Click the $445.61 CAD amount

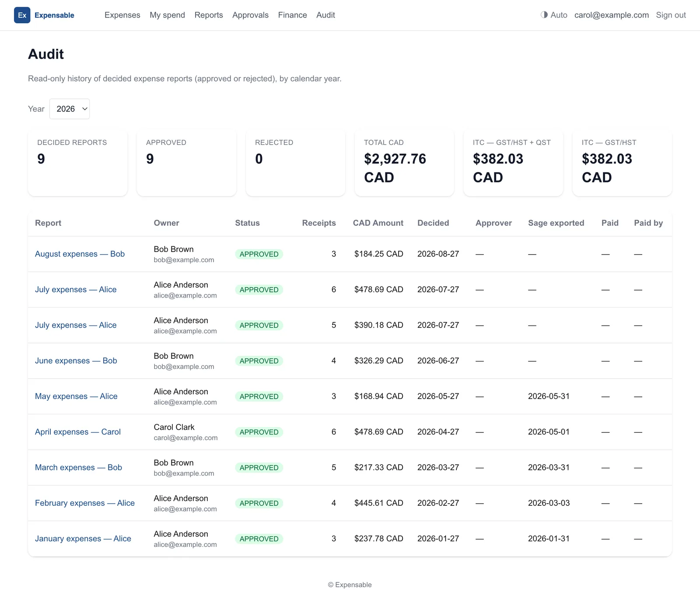(379, 503)
